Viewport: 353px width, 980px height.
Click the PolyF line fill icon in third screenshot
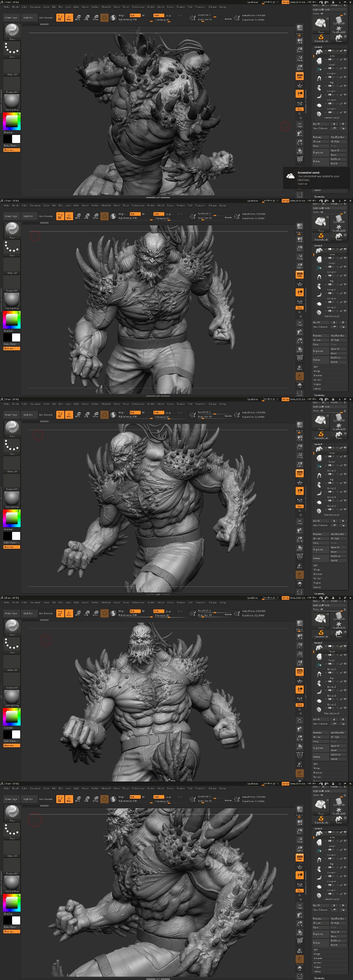click(300, 557)
